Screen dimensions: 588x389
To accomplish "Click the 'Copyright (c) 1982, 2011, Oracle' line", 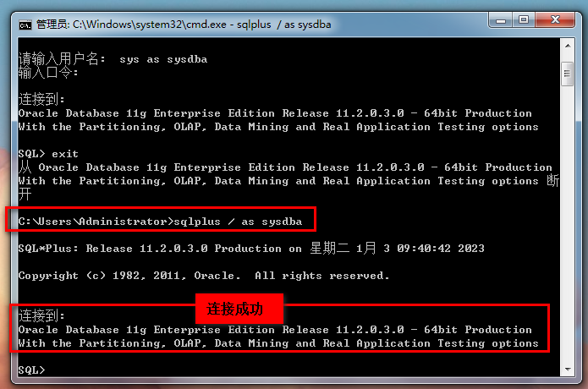I will coord(204,276).
